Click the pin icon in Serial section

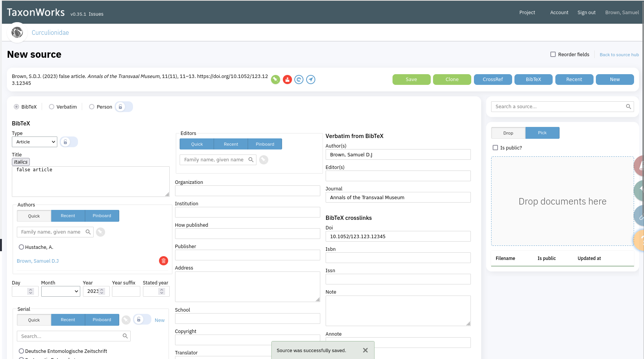[126, 320]
